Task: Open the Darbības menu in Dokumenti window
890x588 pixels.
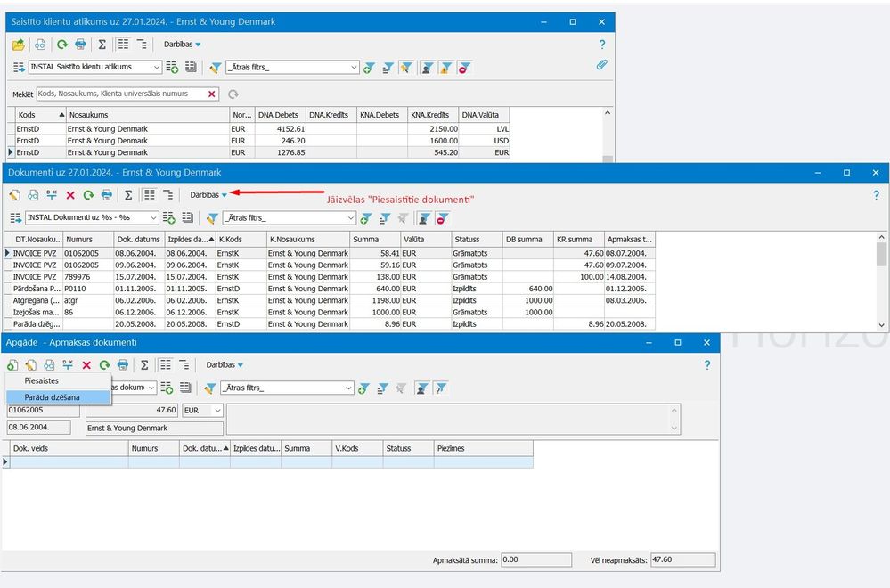Action: click(x=207, y=194)
